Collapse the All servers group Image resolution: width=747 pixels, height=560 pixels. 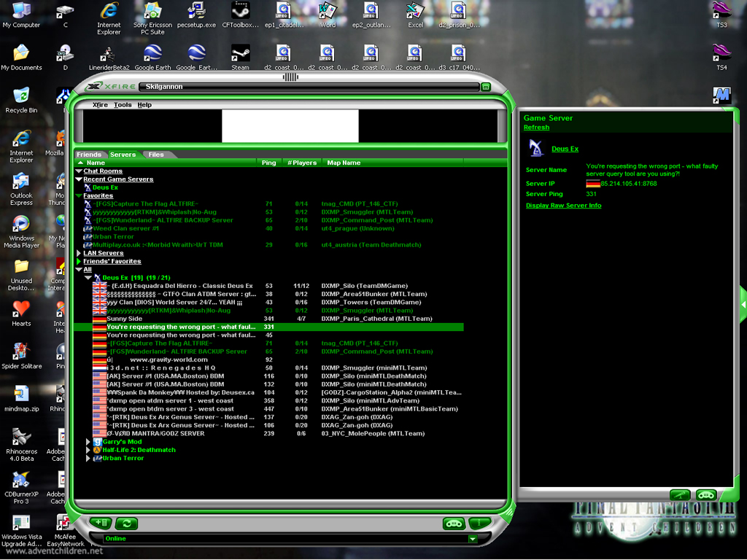79,270
